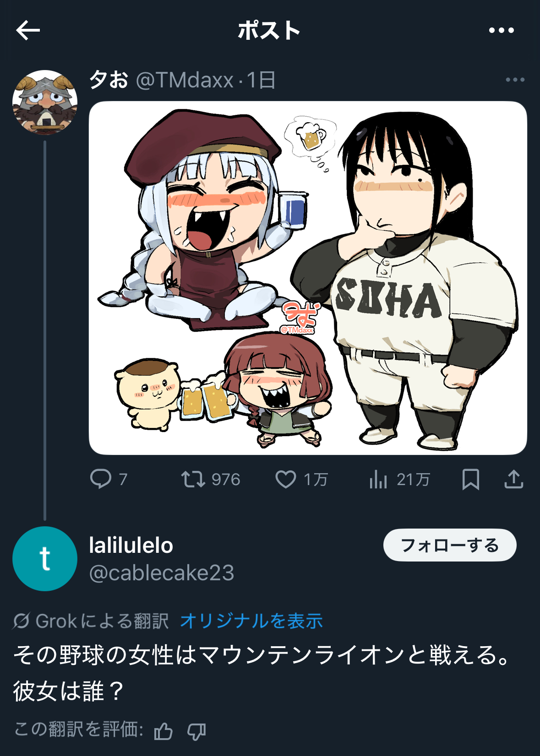Open more options for the タお post

[x=515, y=80]
